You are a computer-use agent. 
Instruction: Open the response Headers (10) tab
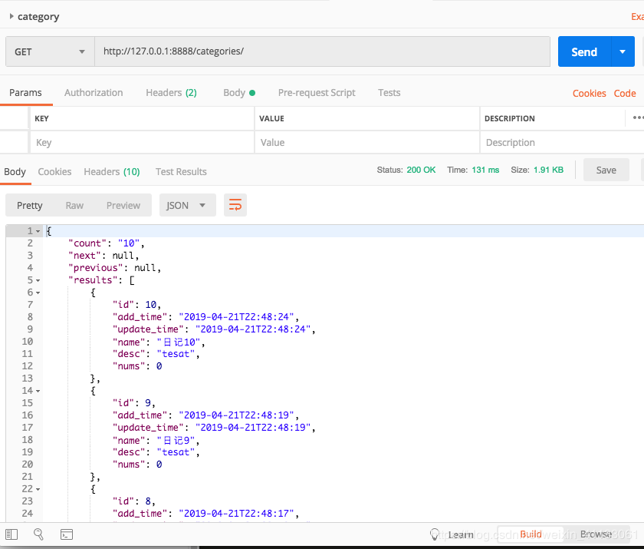pyautogui.click(x=112, y=172)
